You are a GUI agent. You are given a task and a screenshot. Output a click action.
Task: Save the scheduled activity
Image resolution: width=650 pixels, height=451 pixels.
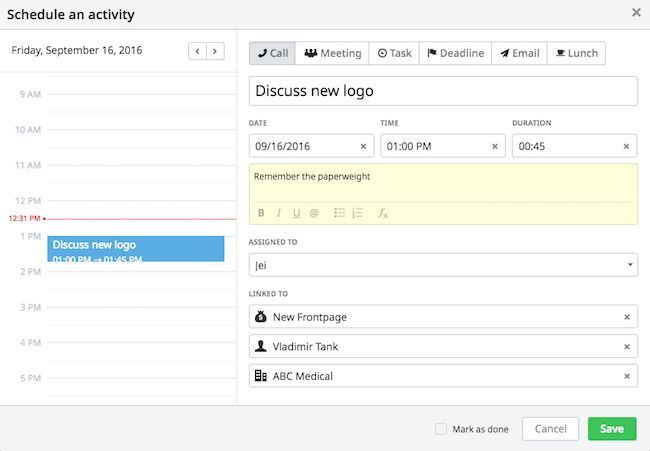click(612, 429)
